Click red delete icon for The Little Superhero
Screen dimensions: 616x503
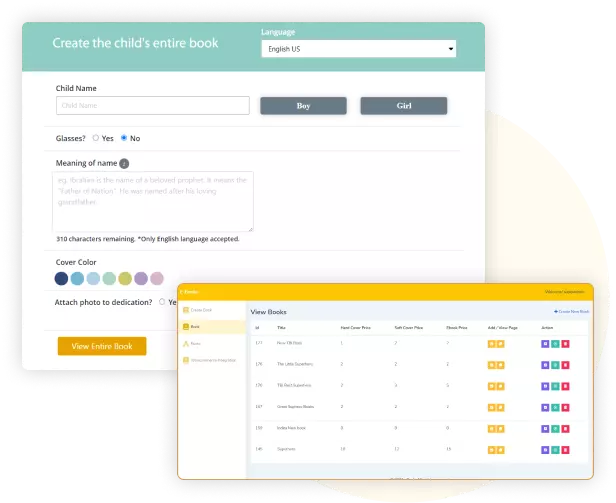(x=565, y=365)
